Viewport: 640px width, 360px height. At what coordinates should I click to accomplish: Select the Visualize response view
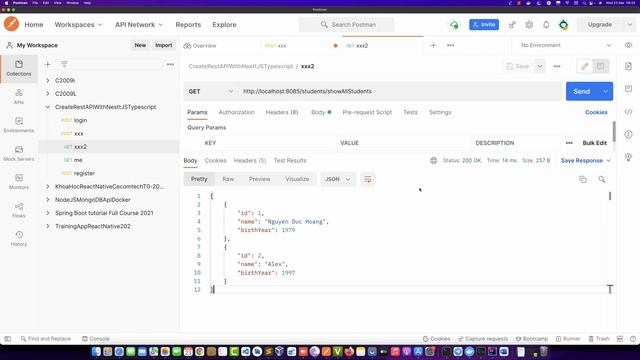[x=297, y=179]
